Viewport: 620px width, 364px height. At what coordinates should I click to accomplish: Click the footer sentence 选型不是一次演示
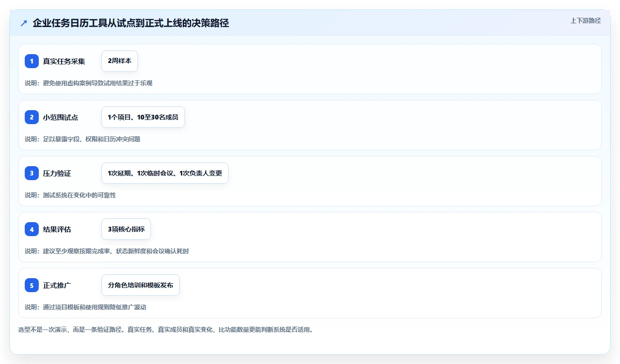tap(165, 329)
